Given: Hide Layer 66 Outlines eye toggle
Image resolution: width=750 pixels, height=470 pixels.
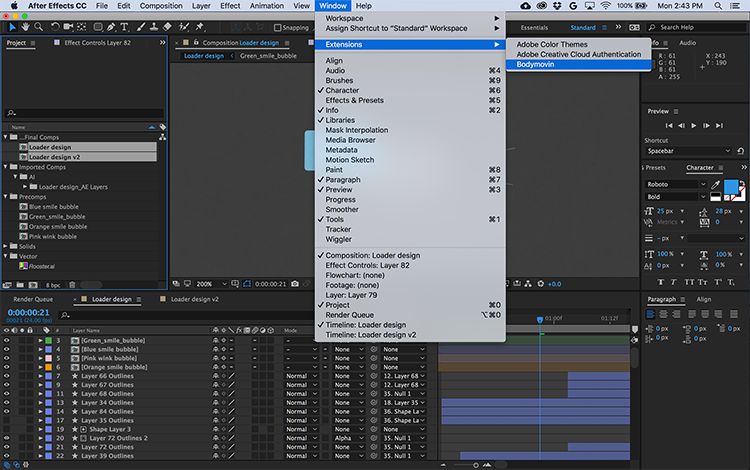Looking at the screenshot, I should coord(7,376).
